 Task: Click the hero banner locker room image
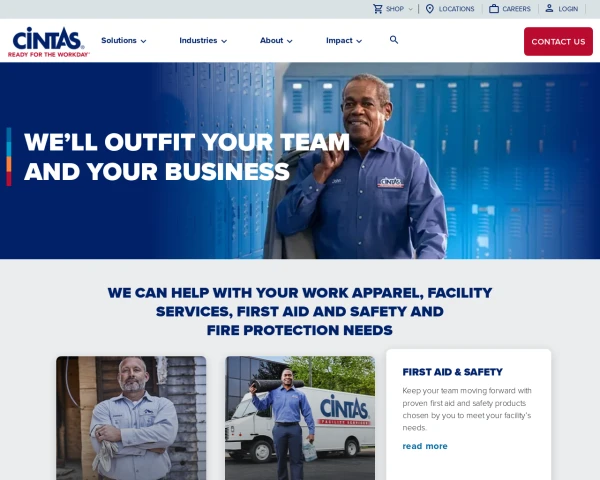coord(300,161)
